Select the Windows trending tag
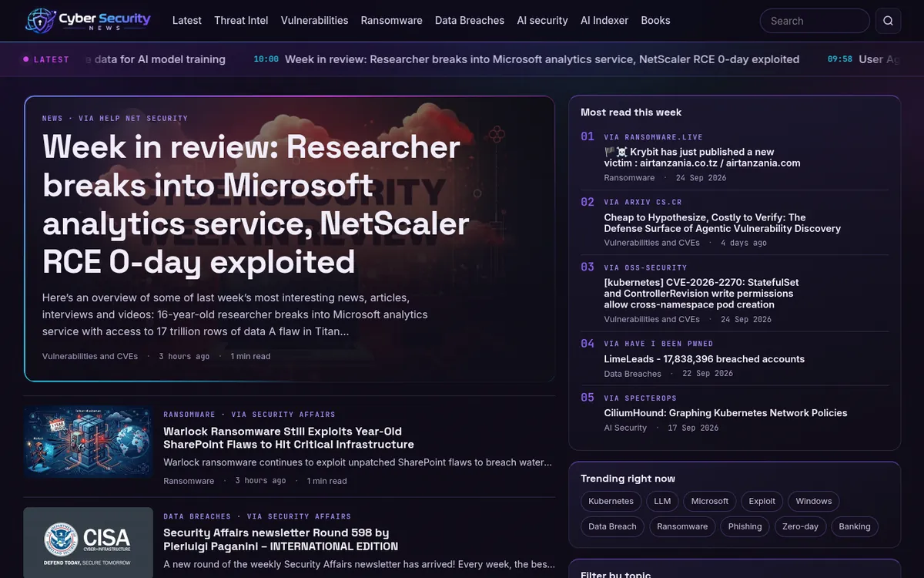Viewport: 924px width, 578px height. coord(814,501)
